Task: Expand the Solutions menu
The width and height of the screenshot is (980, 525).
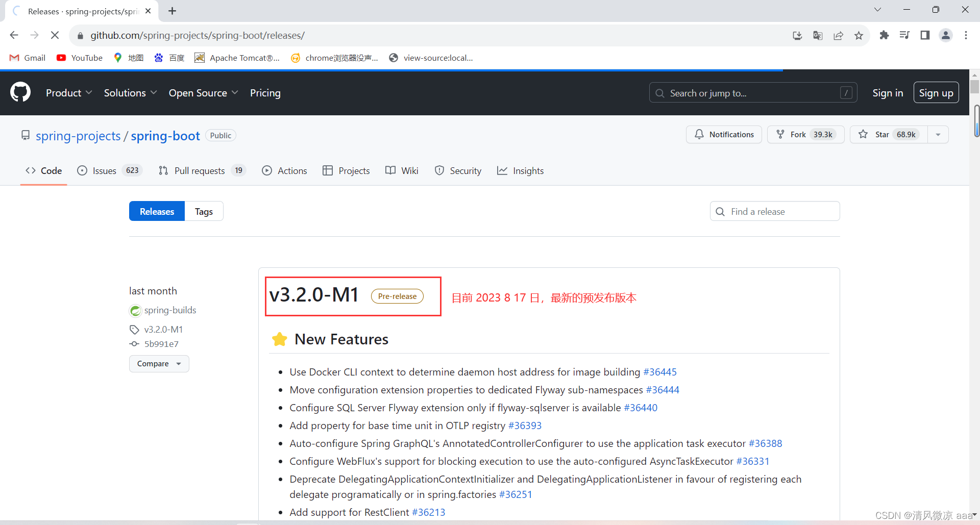Action: (x=130, y=93)
